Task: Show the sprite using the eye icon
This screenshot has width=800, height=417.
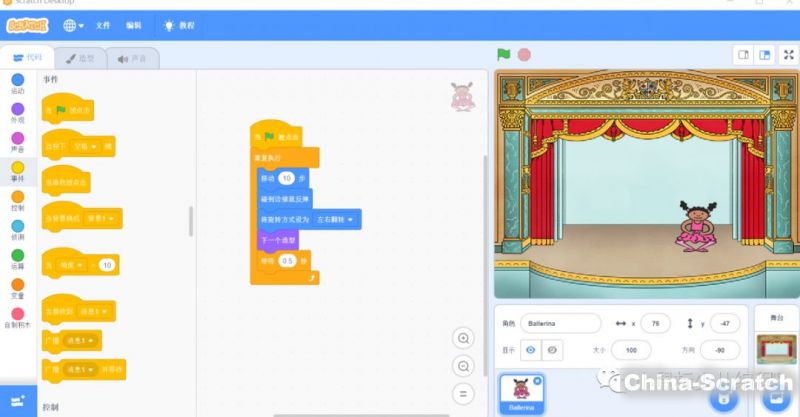Action: tap(531, 350)
